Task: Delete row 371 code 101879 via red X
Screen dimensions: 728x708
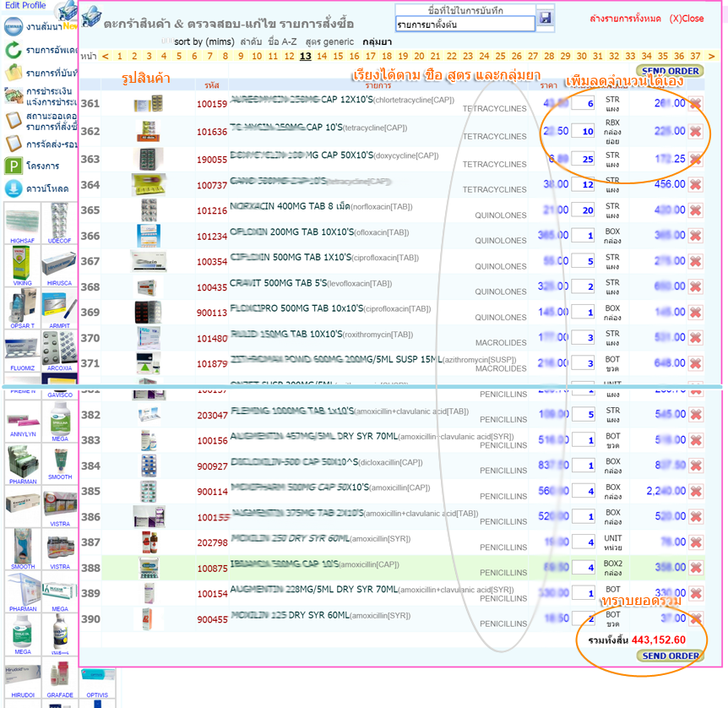Action: pyautogui.click(x=695, y=363)
